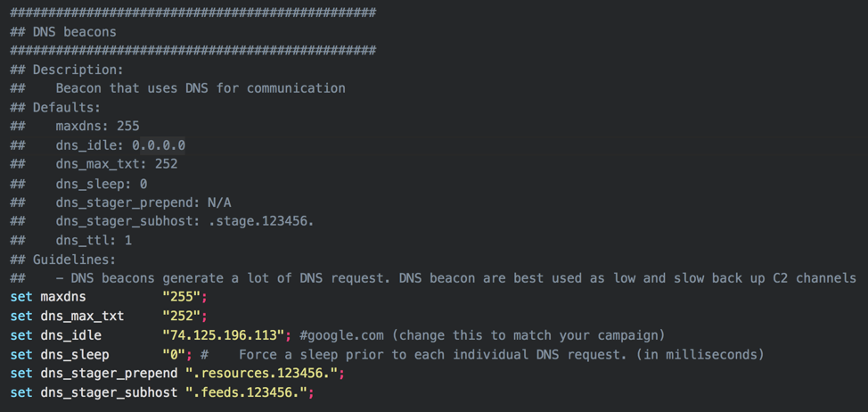868x412 pixels.
Task: Click the "dns_ttl: 1" default comment
Action: coord(94,240)
